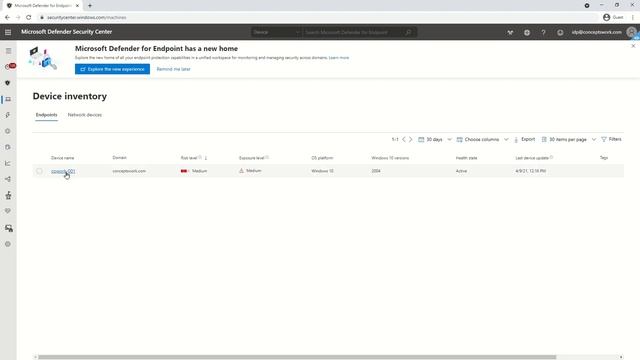Open the community icon in the header bar
The image size is (640, 360).
point(510,32)
